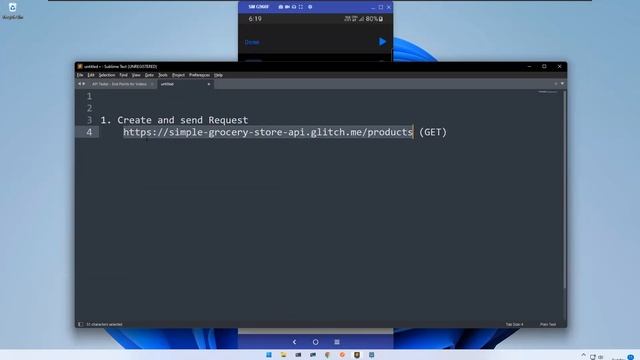The width and height of the screenshot is (640, 360).
Task: Open the tab list dropdown arrow
Action: point(562,84)
